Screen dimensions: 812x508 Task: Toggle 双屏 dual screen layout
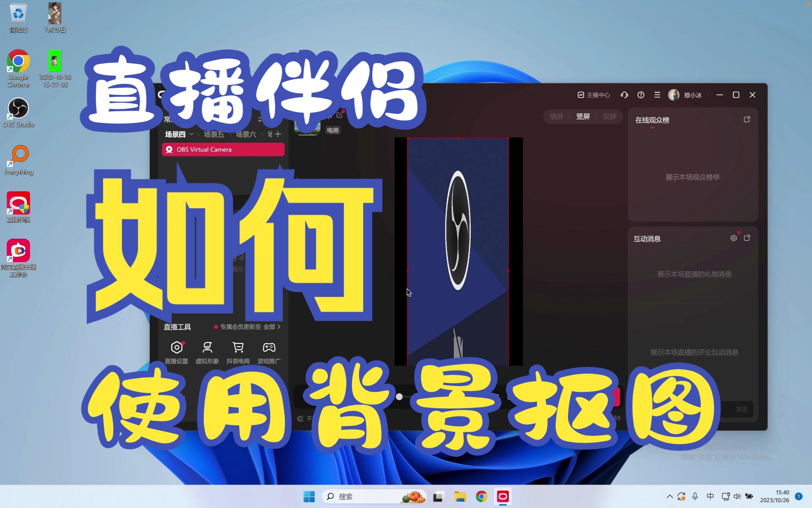[609, 116]
